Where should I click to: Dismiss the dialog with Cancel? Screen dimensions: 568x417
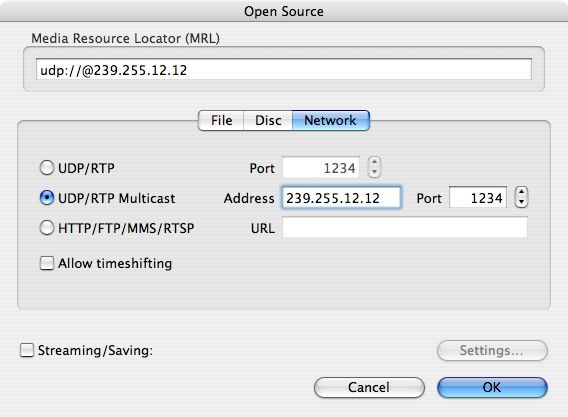point(369,387)
